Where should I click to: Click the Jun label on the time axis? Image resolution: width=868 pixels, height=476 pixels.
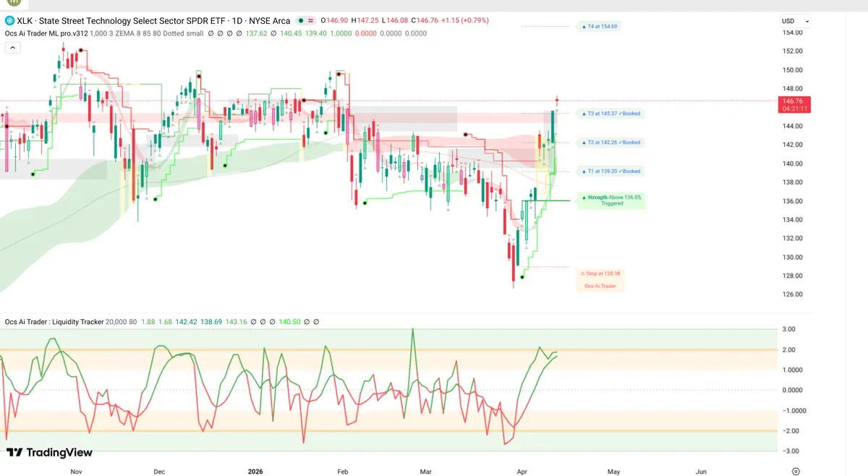(701, 471)
